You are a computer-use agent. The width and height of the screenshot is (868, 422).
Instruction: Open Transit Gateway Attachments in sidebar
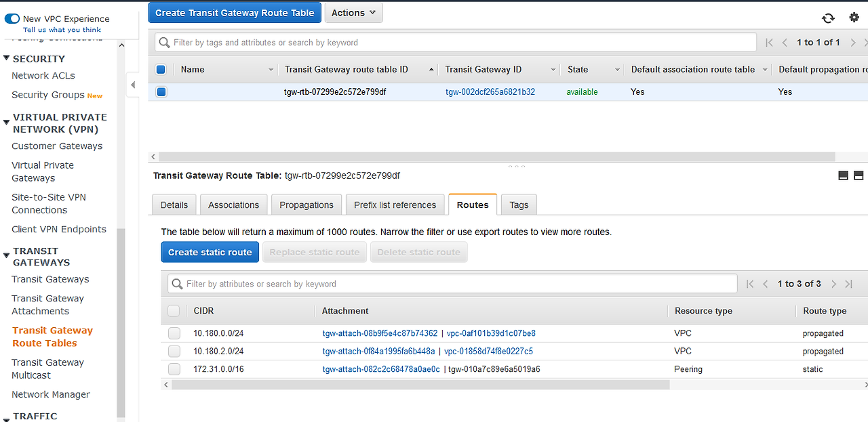47,305
